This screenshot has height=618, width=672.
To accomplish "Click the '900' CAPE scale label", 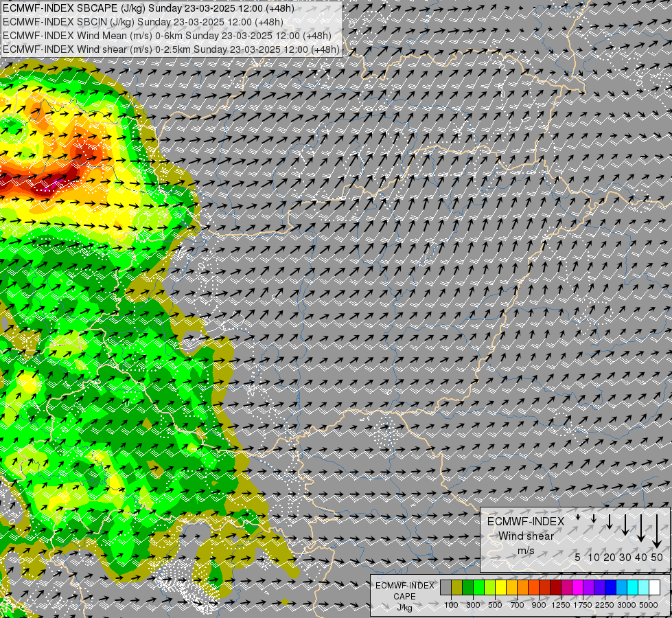I will [539, 605].
